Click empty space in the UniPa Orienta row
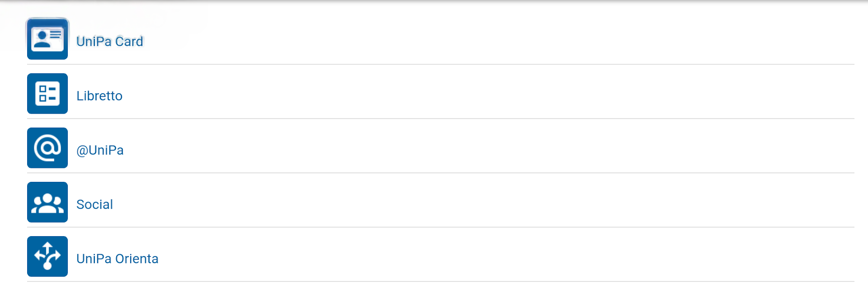 pyautogui.click(x=497, y=258)
